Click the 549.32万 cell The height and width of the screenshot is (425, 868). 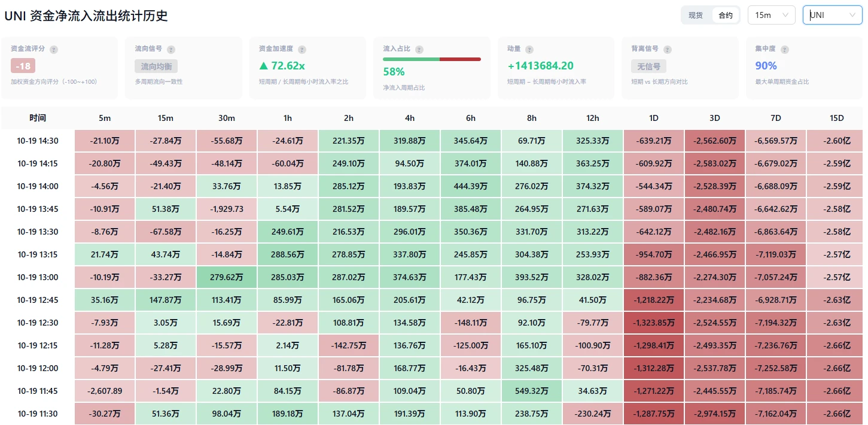[x=532, y=391]
